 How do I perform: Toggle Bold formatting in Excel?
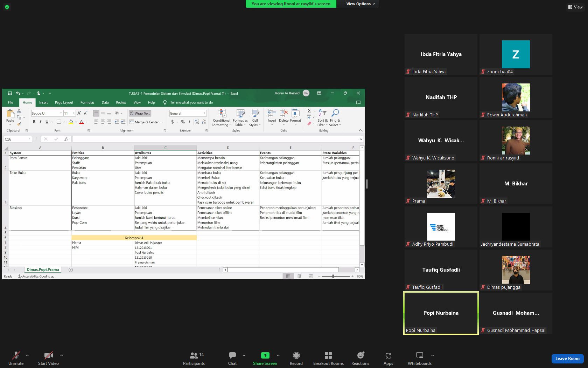pyautogui.click(x=34, y=122)
